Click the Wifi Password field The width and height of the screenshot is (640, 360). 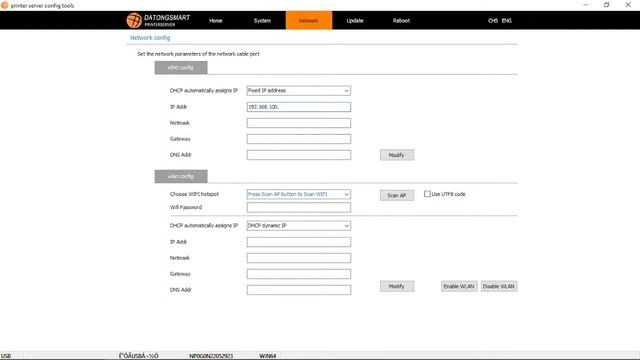[x=299, y=207]
